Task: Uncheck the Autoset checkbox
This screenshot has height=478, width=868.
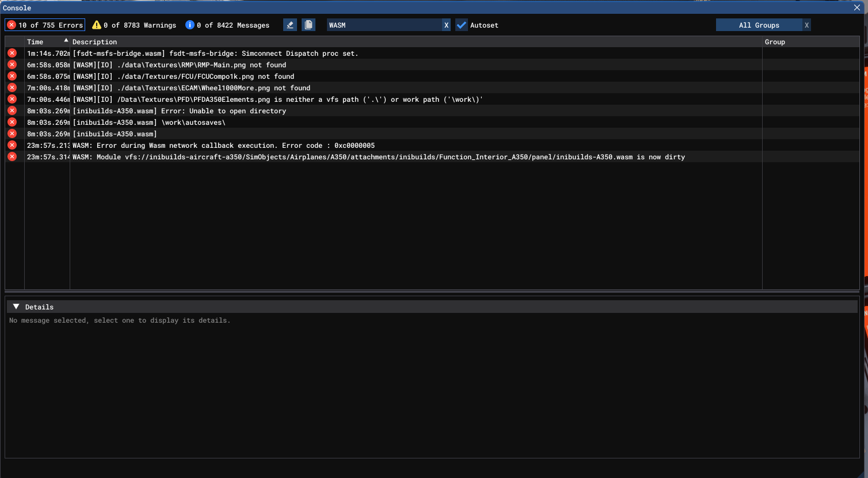Action: [462, 25]
